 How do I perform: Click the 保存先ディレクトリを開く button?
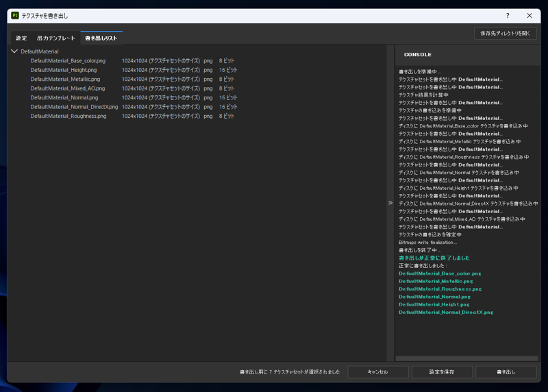[x=506, y=34]
